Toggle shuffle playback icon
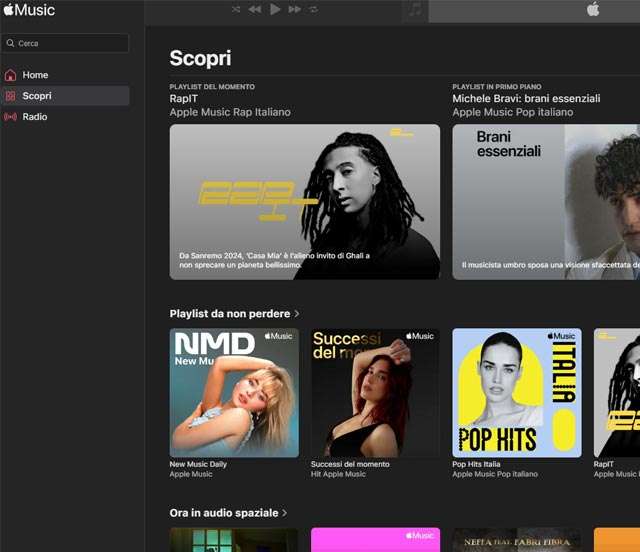 (x=236, y=9)
